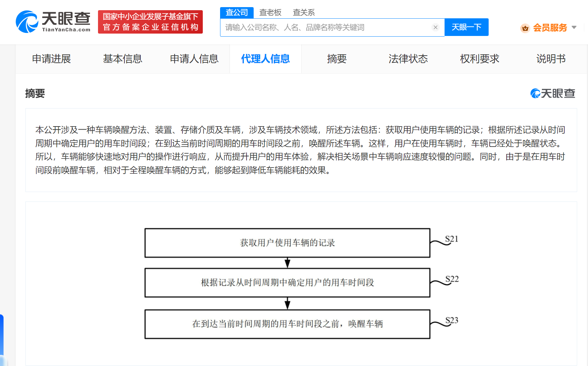Open the 申请进展 section tab
Image resolution: width=588 pixels, height=366 pixels.
click(51, 59)
